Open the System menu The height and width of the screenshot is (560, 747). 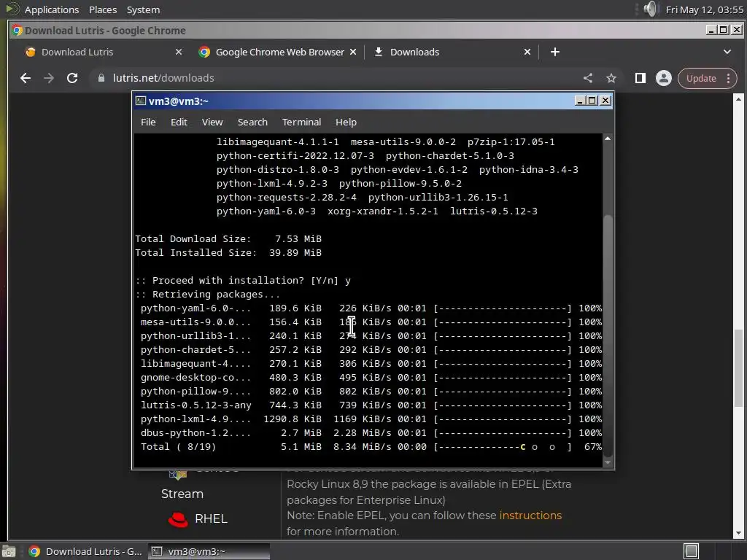click(x=143, y=9)
